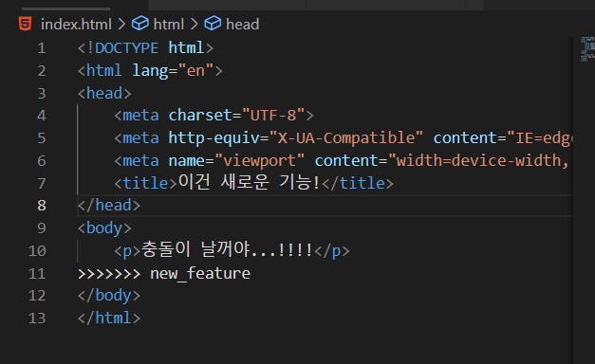Click line number 11 in gutter
The image size is (595, 364).
pyautogui.click(x=37, y=274)
